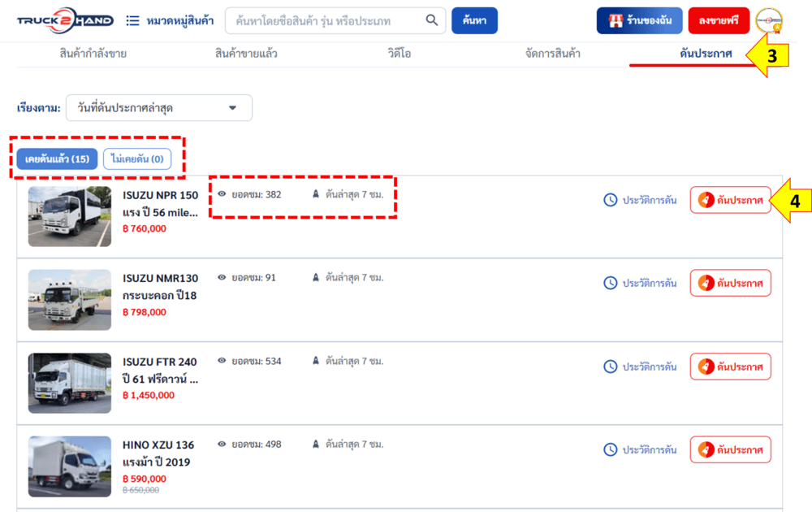Click rocket icon on ISUZU FTR 240 row
The image size is (812, 512).
pyautogui.click(x=706, y=367)
